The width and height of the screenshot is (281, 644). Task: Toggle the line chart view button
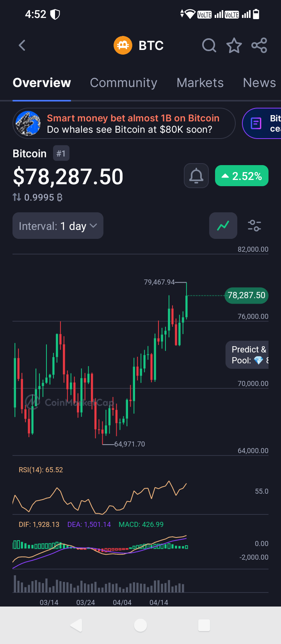pyautogui.click(x=223, y=226)
